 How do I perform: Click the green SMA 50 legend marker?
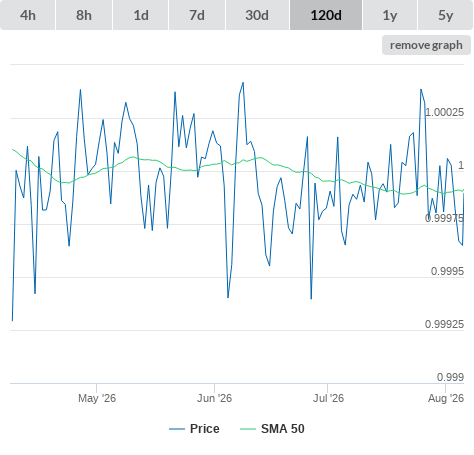(x=248, y=429)
